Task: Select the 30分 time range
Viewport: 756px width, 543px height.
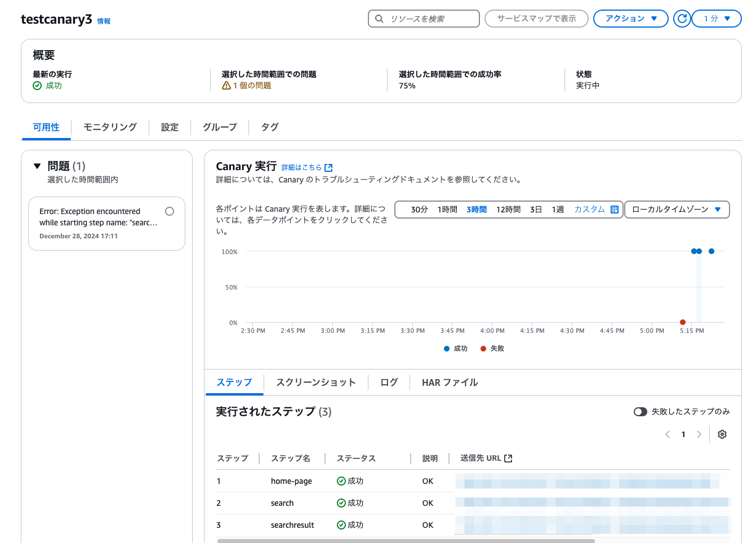Action: pyautogui.click(x=419, y=210)
